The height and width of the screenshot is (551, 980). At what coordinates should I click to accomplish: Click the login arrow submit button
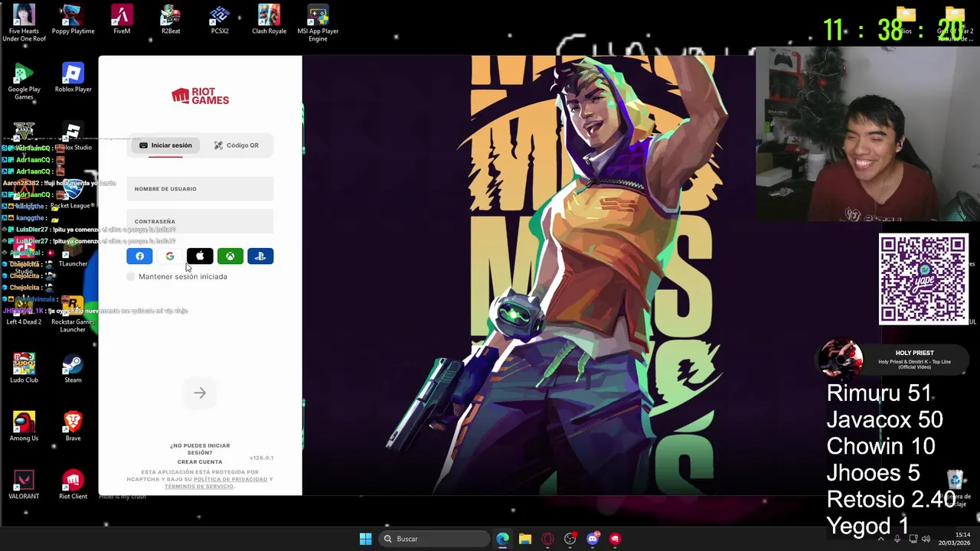pyautogui.click(x=200, y=393)
